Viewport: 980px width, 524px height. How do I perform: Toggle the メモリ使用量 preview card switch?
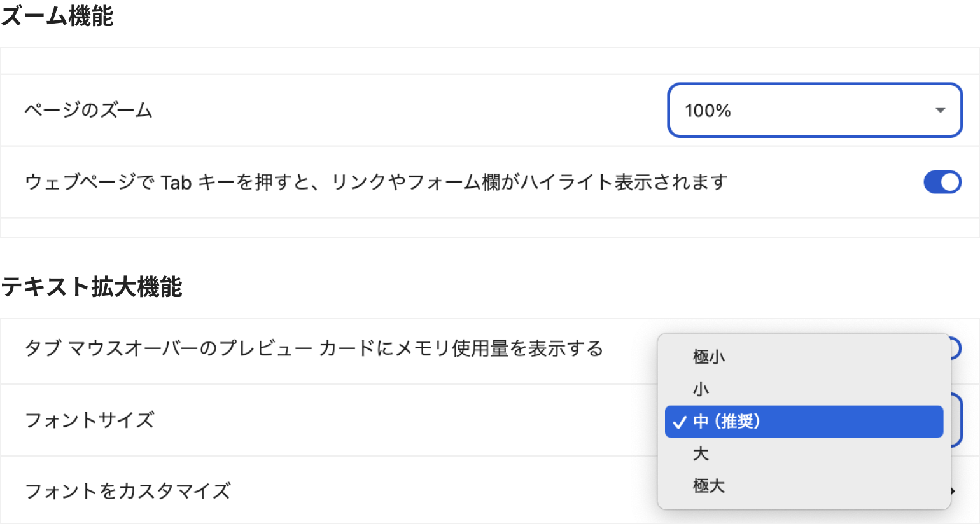[955, 348]
